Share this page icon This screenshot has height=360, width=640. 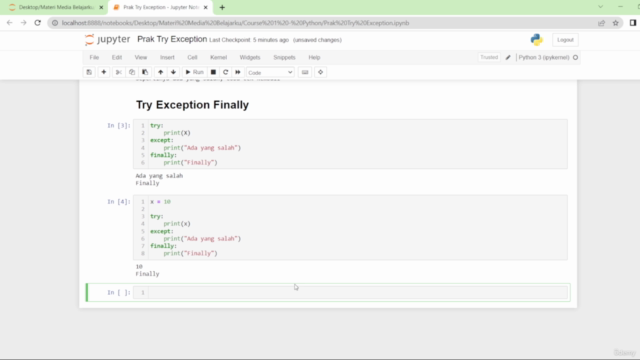click(x=601, y=23)
